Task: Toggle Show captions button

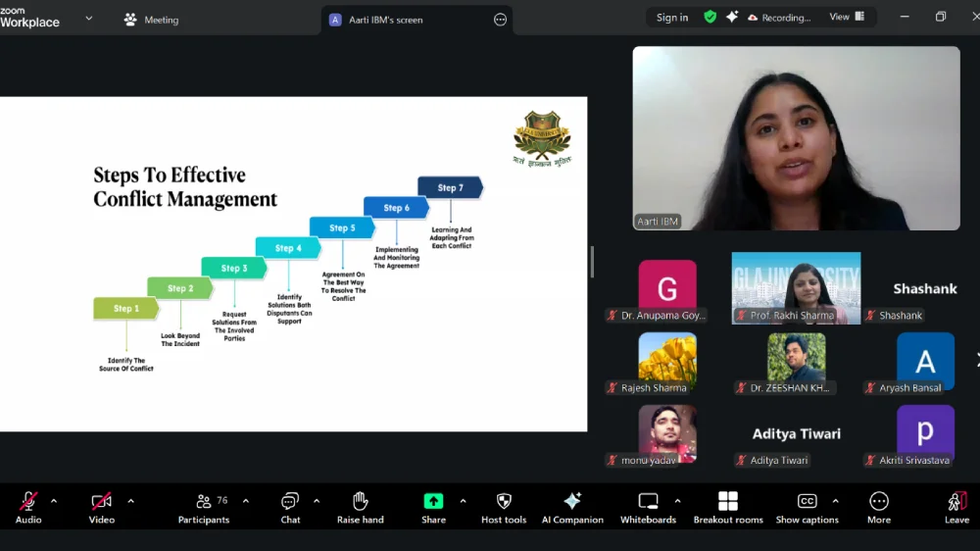Action: pyautogui.click(x=807, y=502)
